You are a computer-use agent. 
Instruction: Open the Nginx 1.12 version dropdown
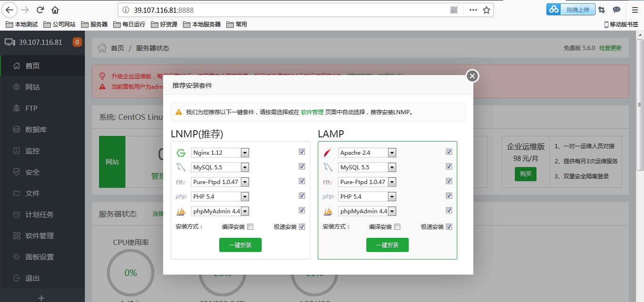pos(220,153)
